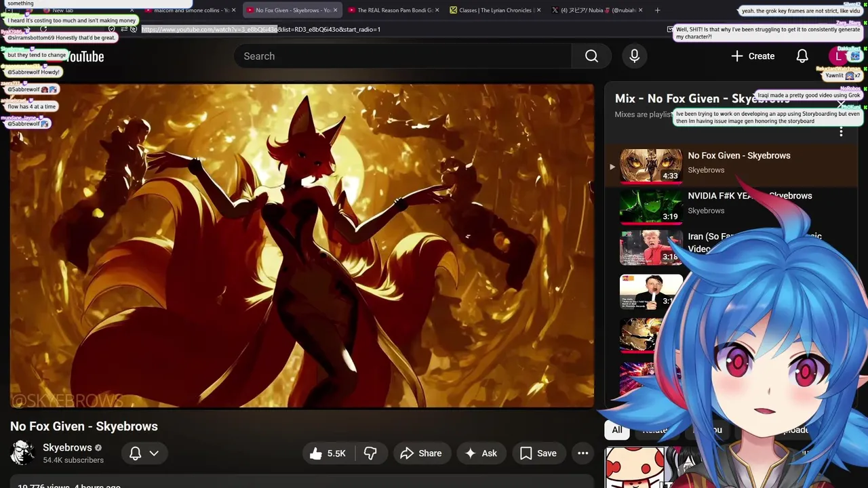Click the browser address bar URL
Image resolution: width=868 pixels, height=488 pixels.
[261, 29]
